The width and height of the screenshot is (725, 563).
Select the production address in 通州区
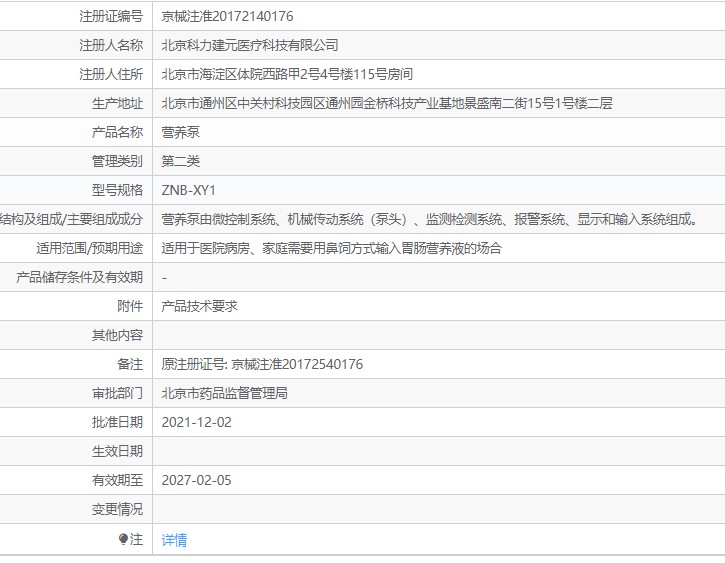387,103
